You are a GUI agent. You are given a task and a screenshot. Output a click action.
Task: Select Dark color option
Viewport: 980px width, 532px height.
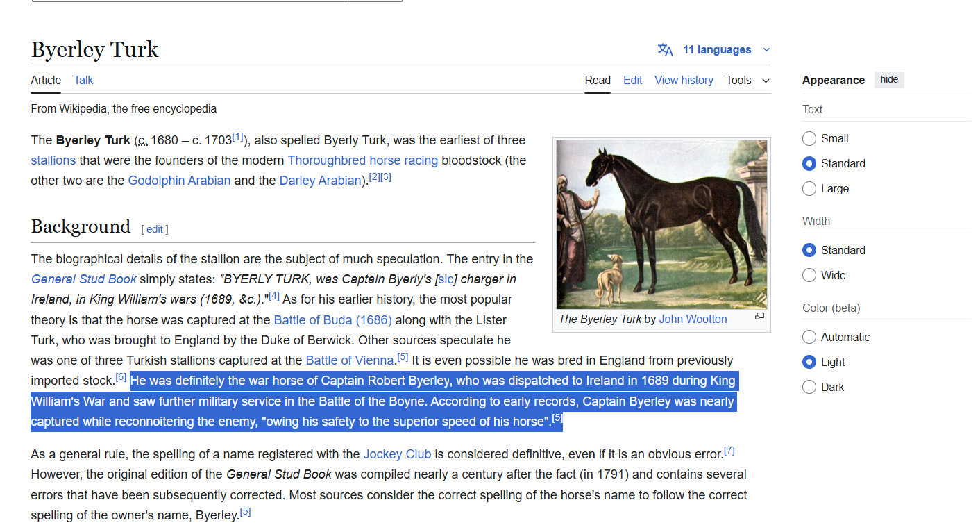pos(809,388)
